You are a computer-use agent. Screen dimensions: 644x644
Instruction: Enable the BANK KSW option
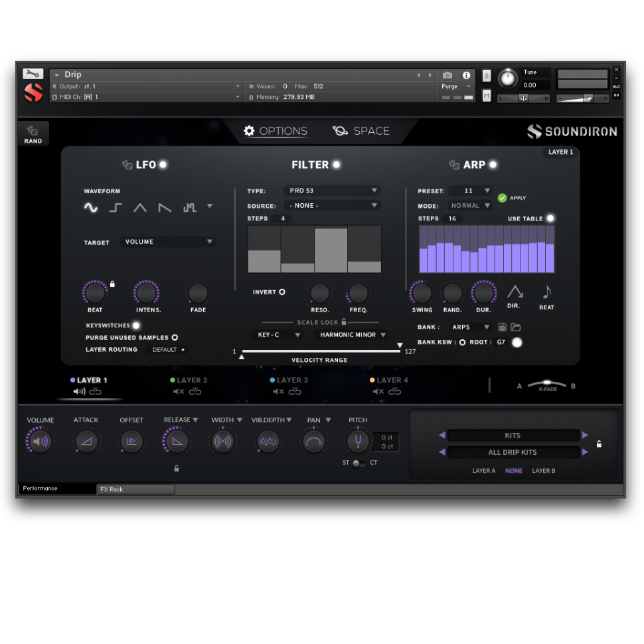coord(462,343)
